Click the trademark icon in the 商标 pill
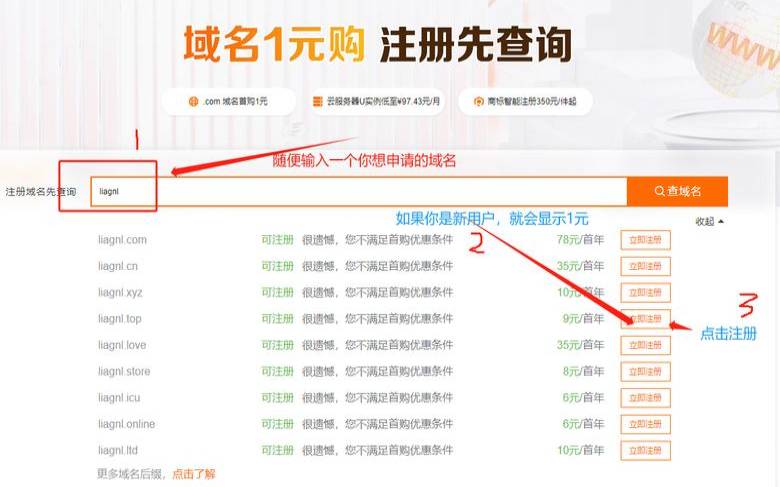 [x=478, y=101]
